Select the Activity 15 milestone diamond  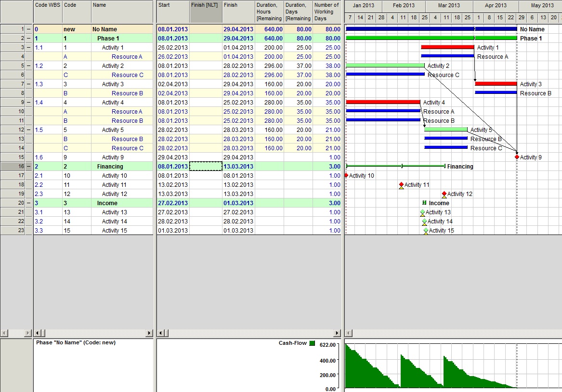pos(426,231)
